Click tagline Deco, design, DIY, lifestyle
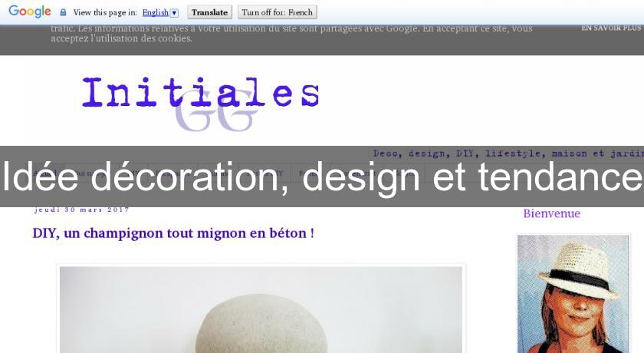 pos(508,153)
